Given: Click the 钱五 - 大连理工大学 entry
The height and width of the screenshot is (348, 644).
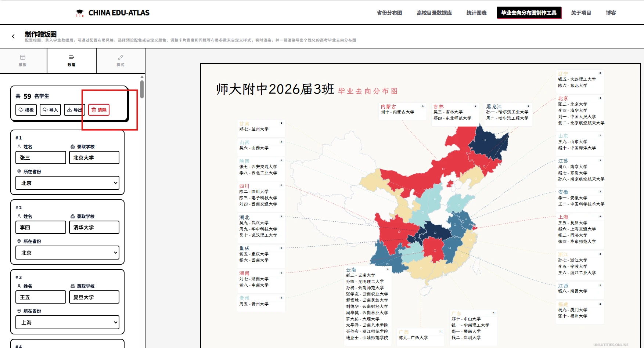Looking at the screenshot, I should coord(577,79).
